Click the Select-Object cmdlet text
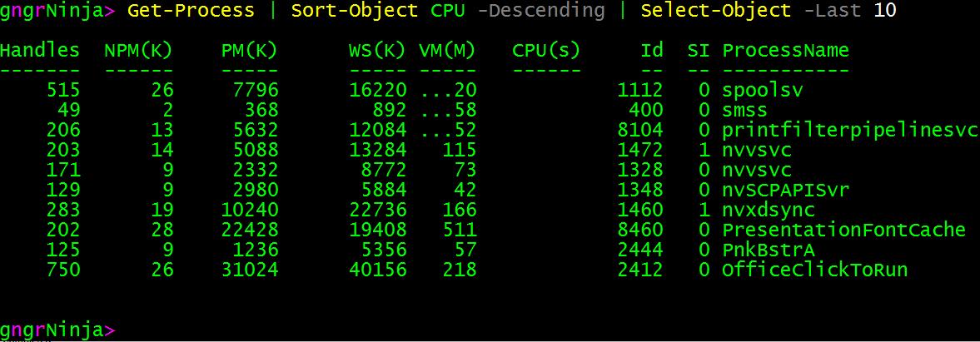980x342 pixels. pos(715,11)
